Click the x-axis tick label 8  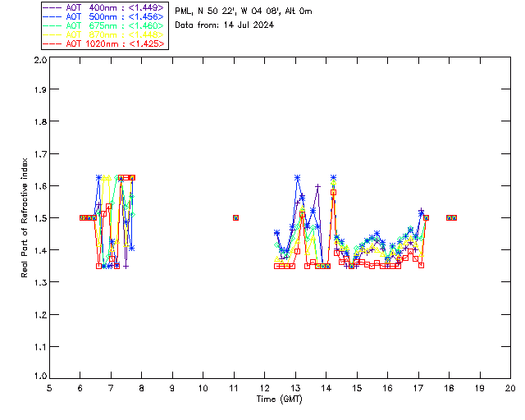point(141,388)
